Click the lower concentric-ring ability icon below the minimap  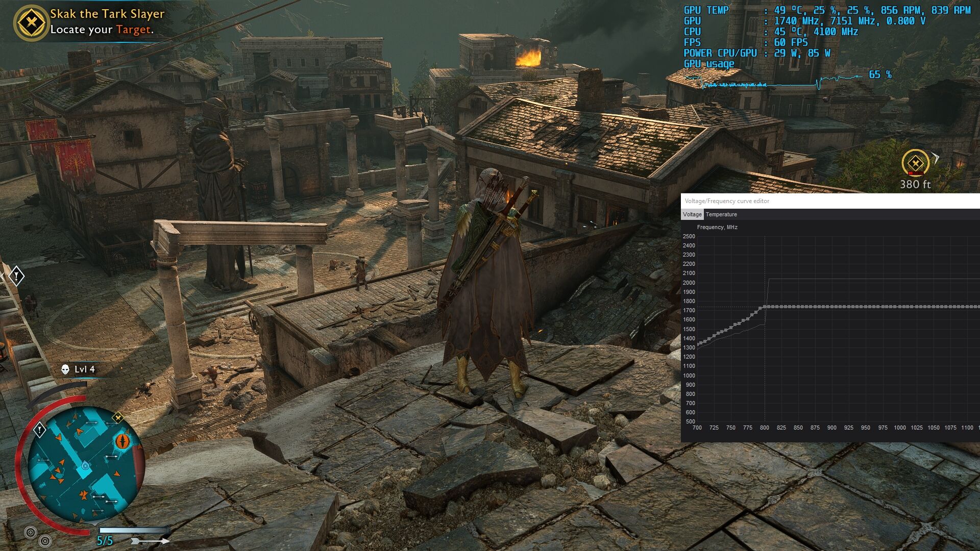coord(45,541)
